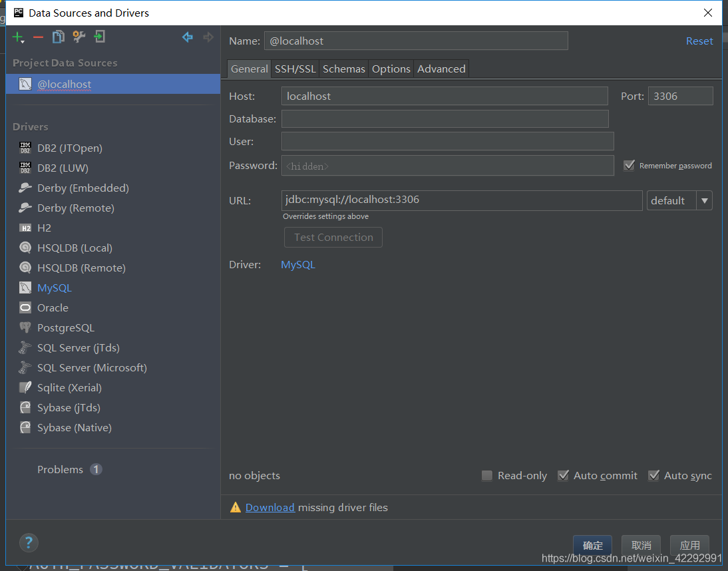This screenshot has width=728, height=571.
Task: Click the Sqlite (Xerial) feather icon
Action: click(x=25, y=387)
